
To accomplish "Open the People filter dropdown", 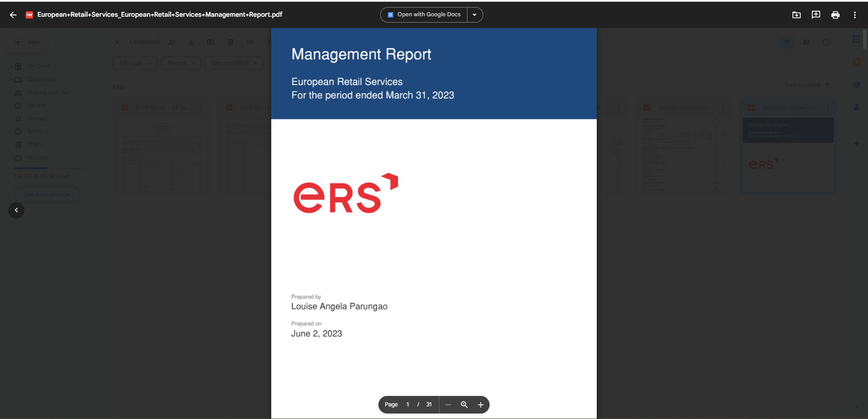I will click(181, 63).
